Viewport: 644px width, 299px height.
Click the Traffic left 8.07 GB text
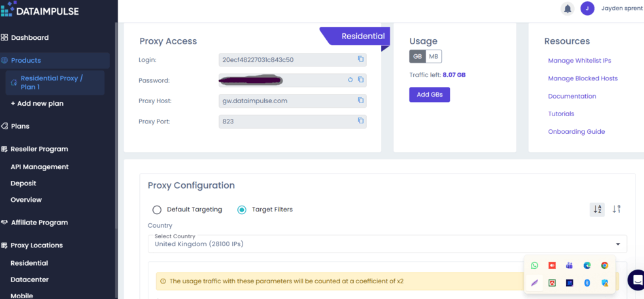click(x=437, y=75)
